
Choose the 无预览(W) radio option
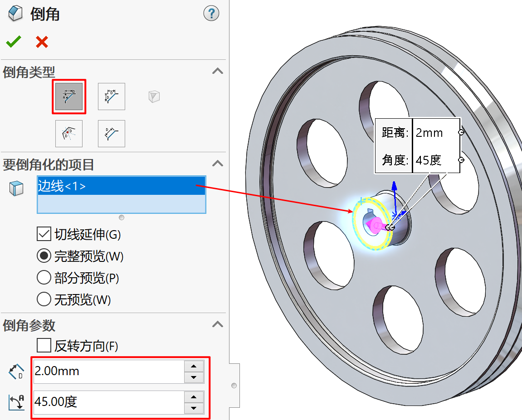tap(44, 299)
